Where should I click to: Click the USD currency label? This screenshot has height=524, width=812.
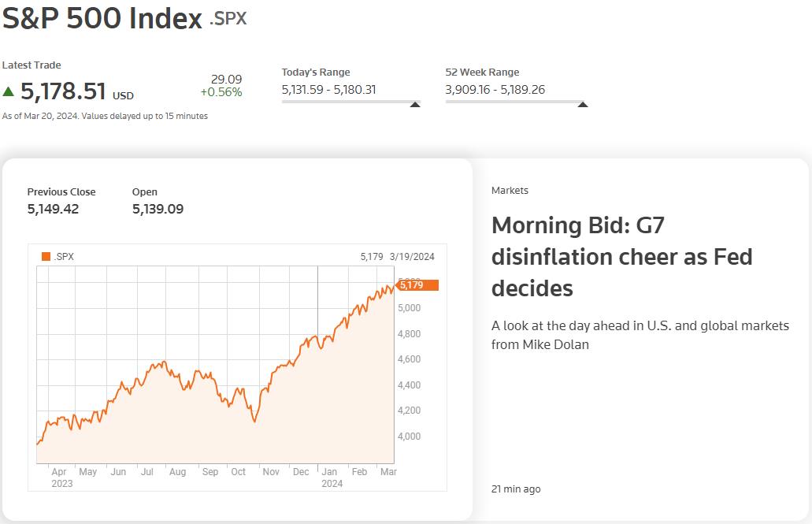pos(123,96)
